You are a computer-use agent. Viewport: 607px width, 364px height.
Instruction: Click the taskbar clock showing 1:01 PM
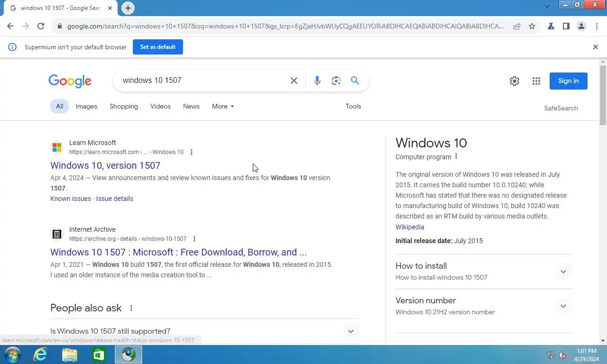click(586, 355)
